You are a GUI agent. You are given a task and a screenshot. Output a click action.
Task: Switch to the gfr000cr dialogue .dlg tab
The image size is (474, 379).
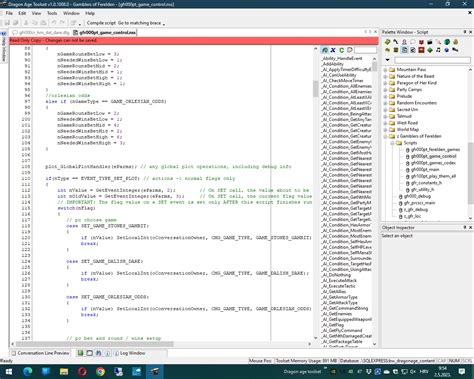click(41, 32)
